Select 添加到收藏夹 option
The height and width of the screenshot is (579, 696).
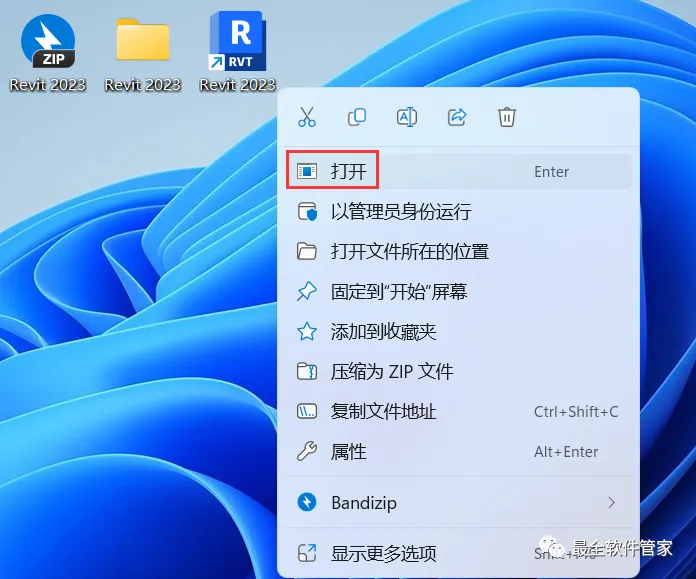point(459,332)
